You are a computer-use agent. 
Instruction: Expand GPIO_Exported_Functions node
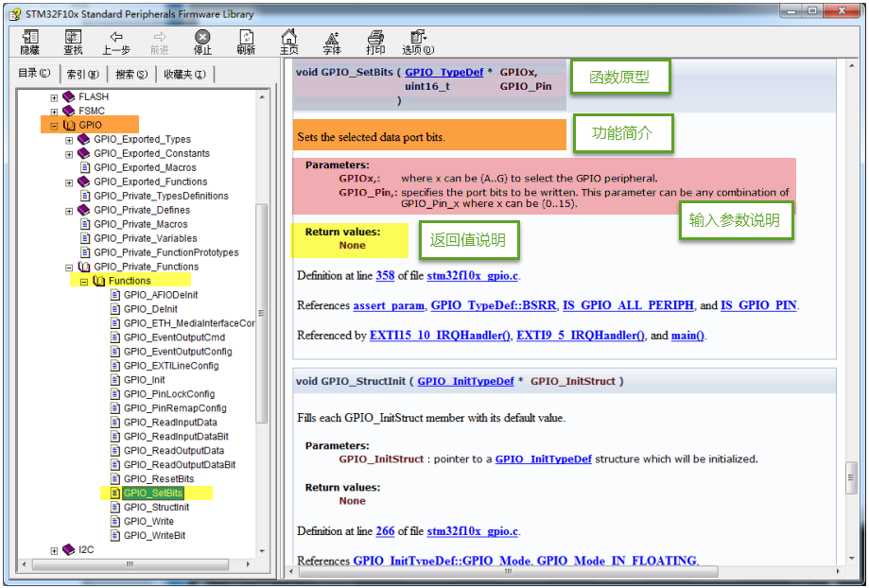tap(69, 182)
